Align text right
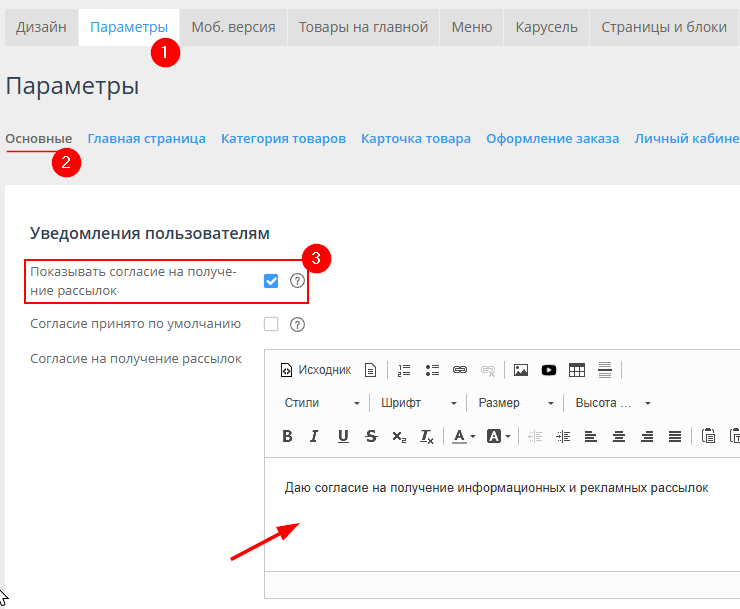 click(x=647, y=436)
